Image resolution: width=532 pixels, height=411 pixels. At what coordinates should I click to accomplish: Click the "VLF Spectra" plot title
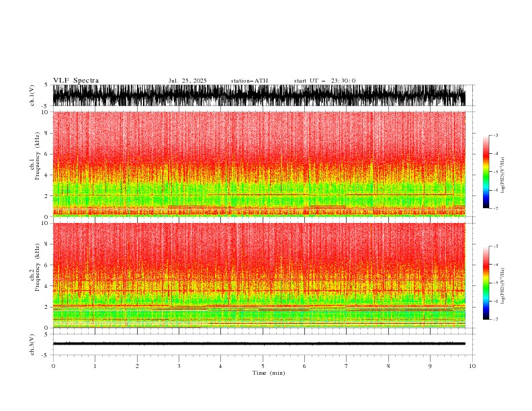point(76,81)
